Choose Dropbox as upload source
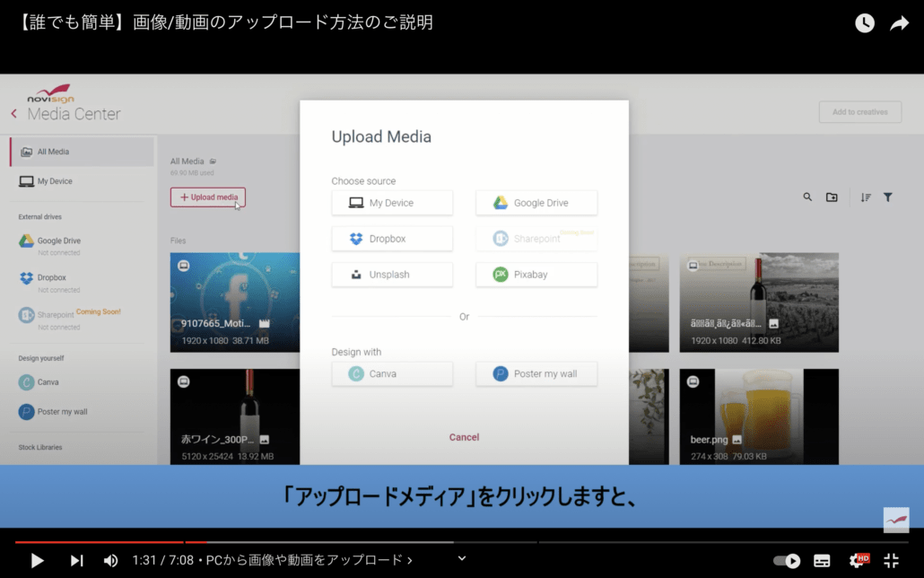The height and width of the screenshot is (578, 924). coord(392,238)
